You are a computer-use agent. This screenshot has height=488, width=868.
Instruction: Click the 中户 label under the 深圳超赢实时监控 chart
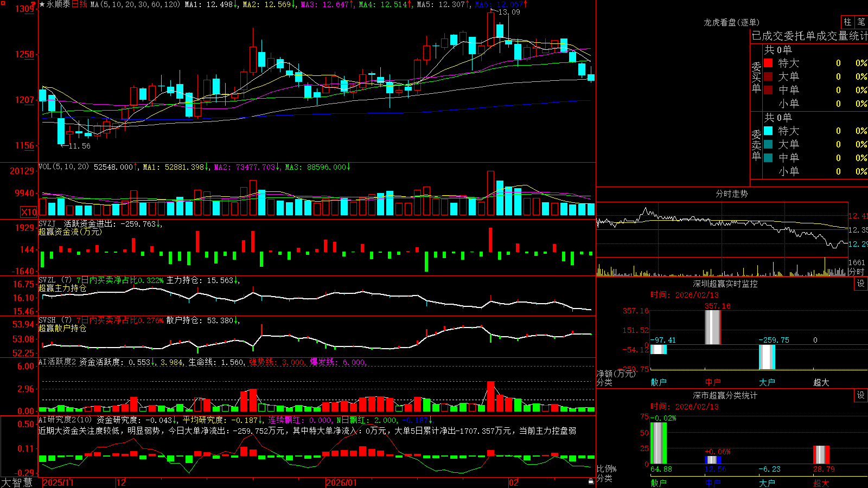(x=713, y=382)
